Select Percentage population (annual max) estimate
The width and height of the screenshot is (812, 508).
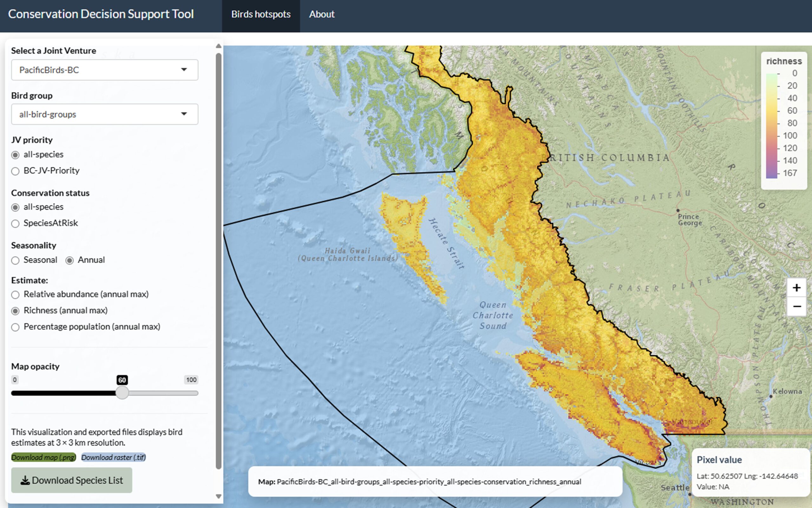tap(15, 327)
